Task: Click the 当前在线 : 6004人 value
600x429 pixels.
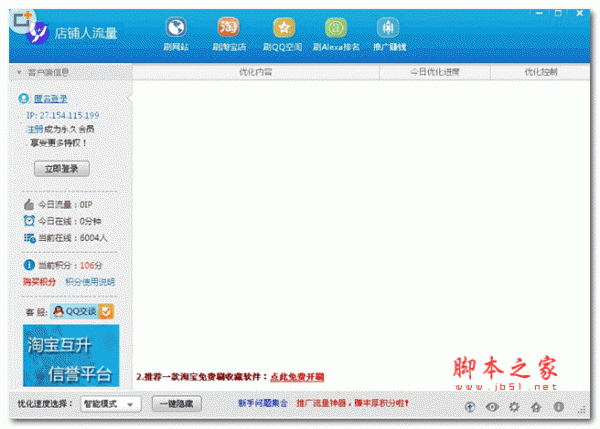Action: tap(73, 238)
